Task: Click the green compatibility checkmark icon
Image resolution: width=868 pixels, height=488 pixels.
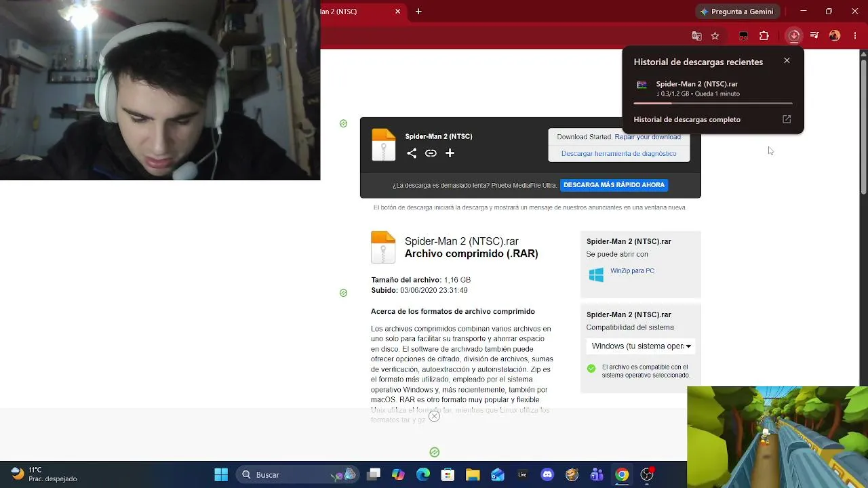Action: point(591,369)
